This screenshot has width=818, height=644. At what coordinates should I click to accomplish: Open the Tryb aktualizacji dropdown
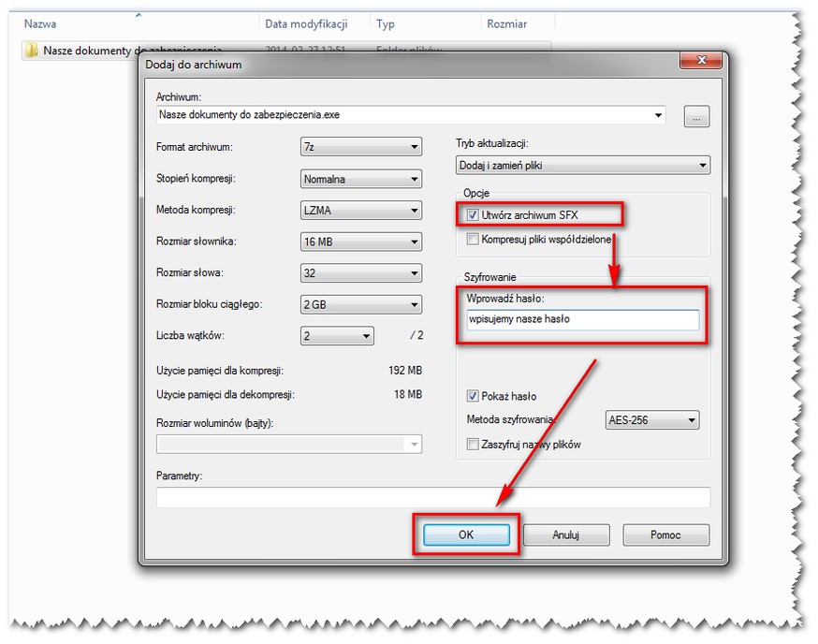click(x=582, y=166)
